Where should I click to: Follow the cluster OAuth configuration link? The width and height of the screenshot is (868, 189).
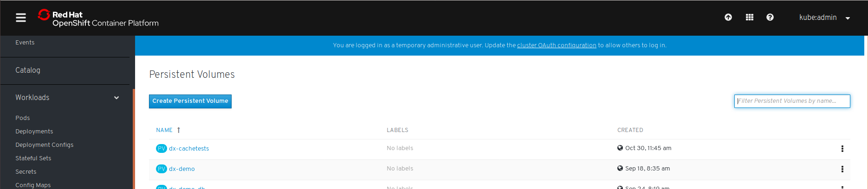click(x=557, y=45)
